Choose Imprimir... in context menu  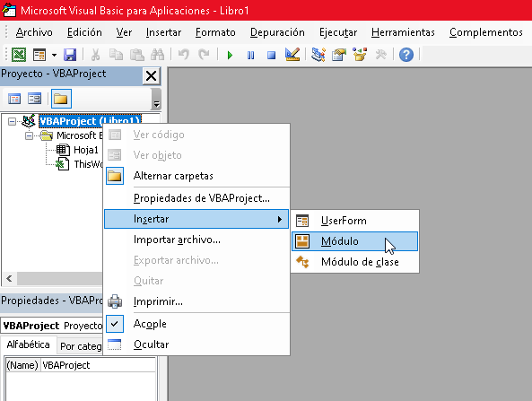pyautogui.click(x=196, y=301)
